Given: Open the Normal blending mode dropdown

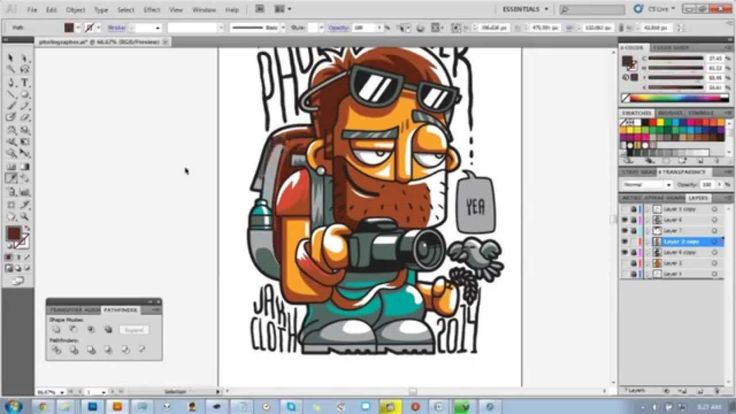Looking at the screenshot, I should click(x=648, y=184).
